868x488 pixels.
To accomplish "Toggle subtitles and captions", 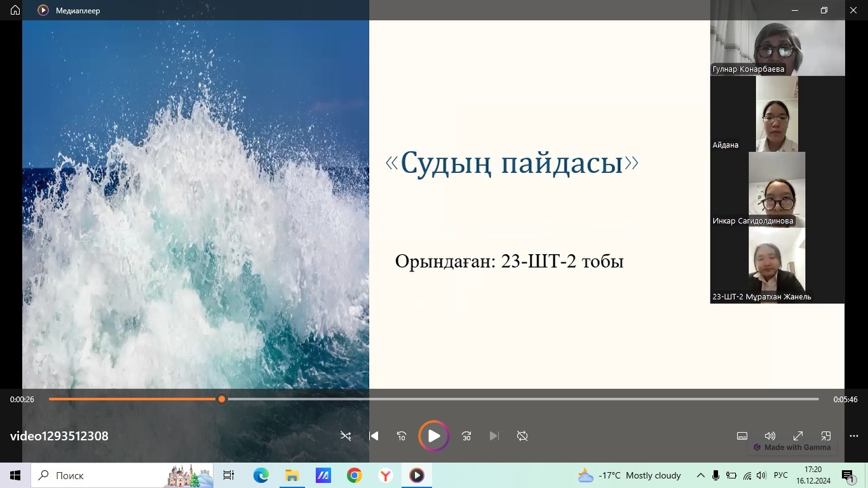I will (x=742, y=436).
